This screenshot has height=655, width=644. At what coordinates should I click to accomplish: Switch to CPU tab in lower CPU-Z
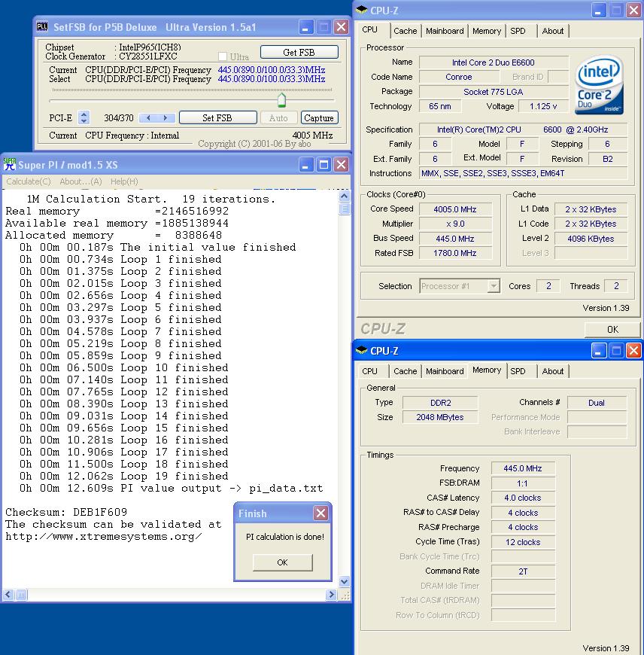(x=369, y=371)
